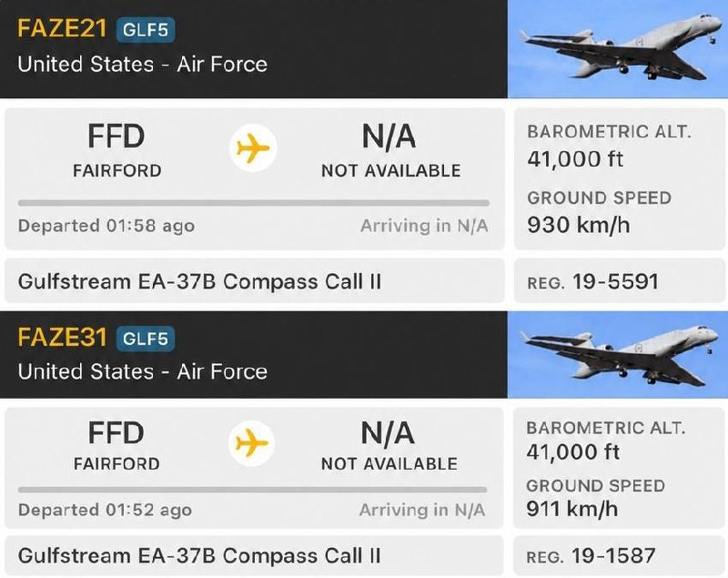Tap the FAZE31 callsign title
Image resolution: width=728 pixels, height=578 pixels.
click(62, 337)
